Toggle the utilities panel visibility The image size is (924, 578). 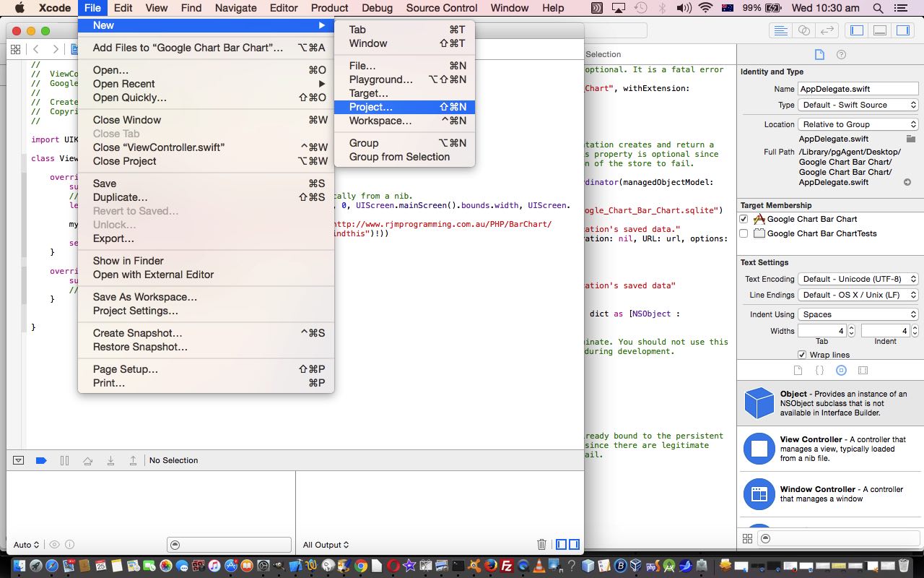903,30
